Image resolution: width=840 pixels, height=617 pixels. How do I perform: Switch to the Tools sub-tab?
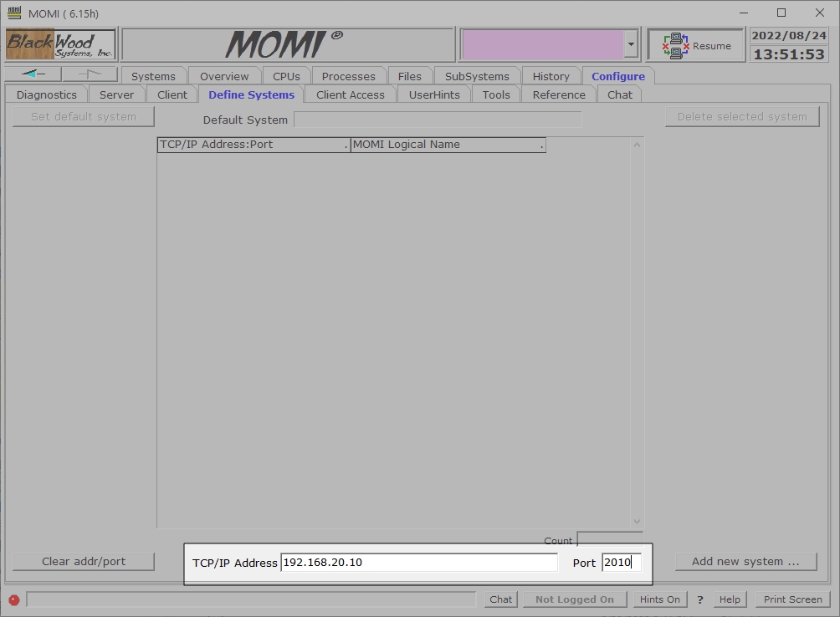(496, 94)
